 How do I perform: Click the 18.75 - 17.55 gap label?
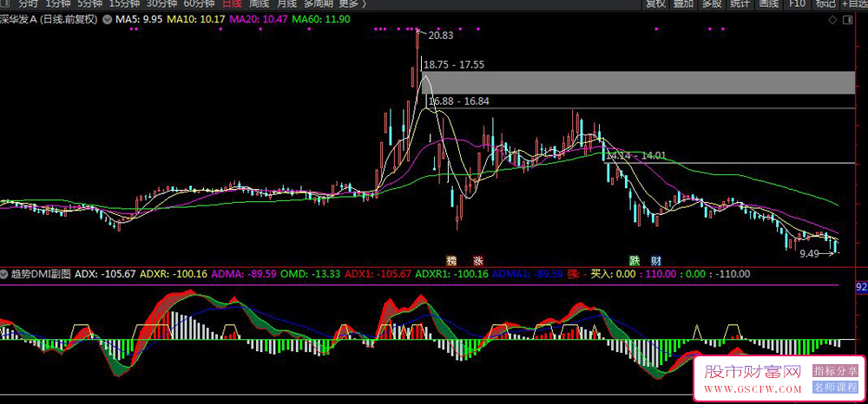pos(454,65)
